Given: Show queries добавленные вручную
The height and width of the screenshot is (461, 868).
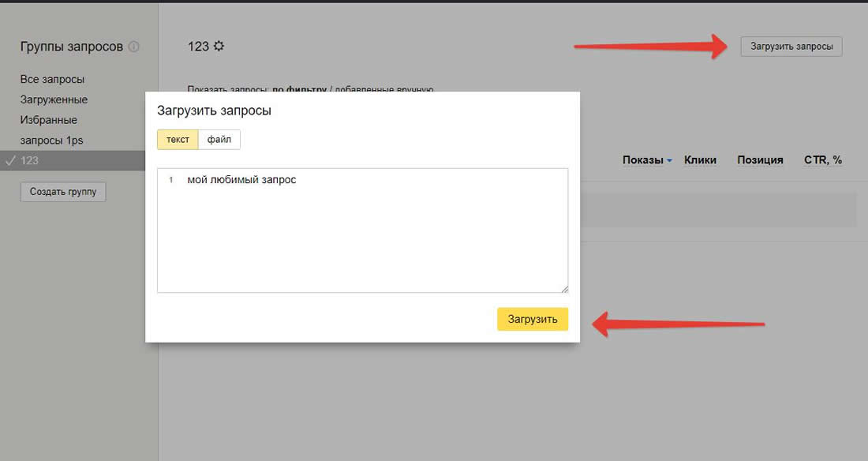Looking at the screenshot, I should tap(384, 89).
